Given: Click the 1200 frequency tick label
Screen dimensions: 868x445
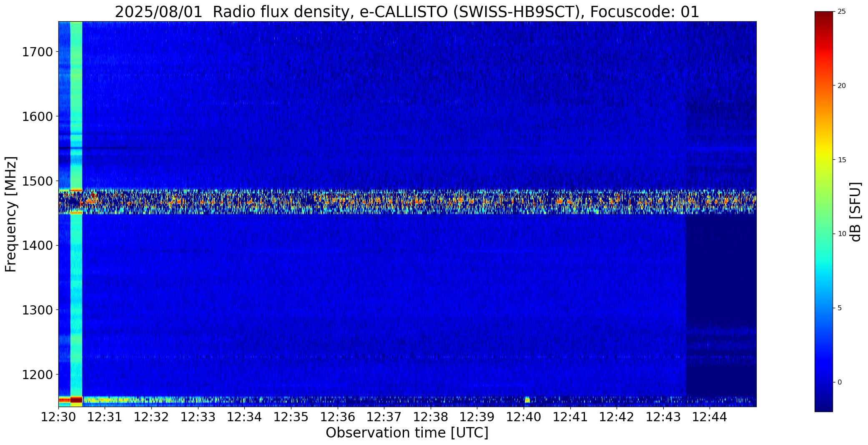Looking at the screenshot, I should pos(37,375).
